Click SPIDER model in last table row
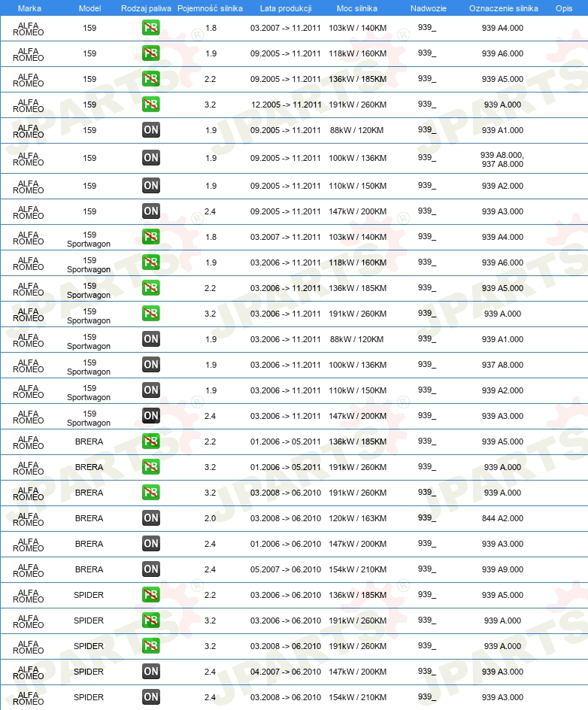This screenshot has height=710, width=588. pos(89,697)
